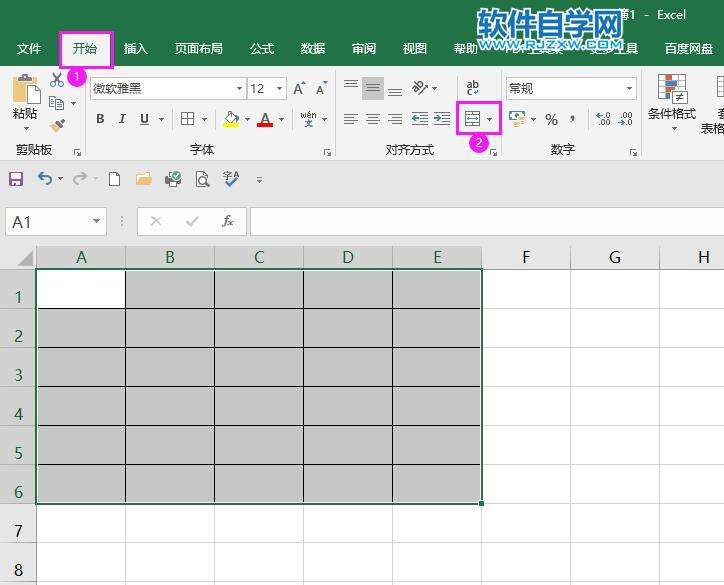Click the Merge and Center cells icon
This screenshot has width=724, height=585.
(x=473, y=119)
